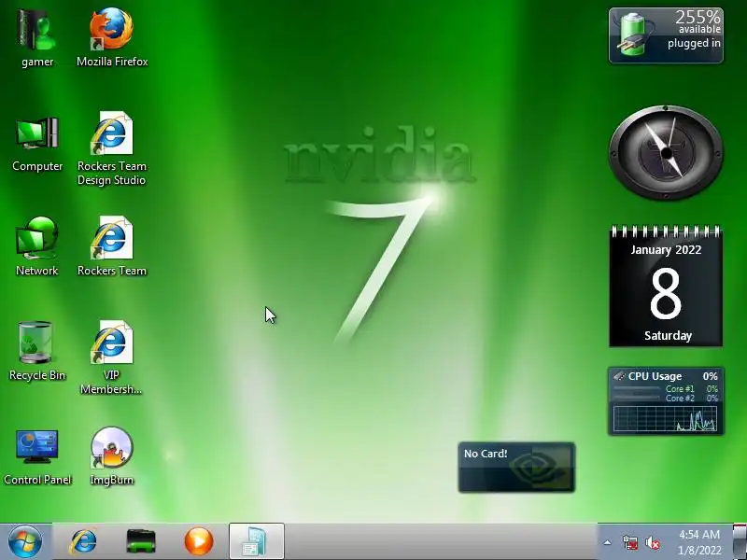The image size is (747, 560).
Task: Launch Internet Explorer from taskbar
Action: point(83,541)
